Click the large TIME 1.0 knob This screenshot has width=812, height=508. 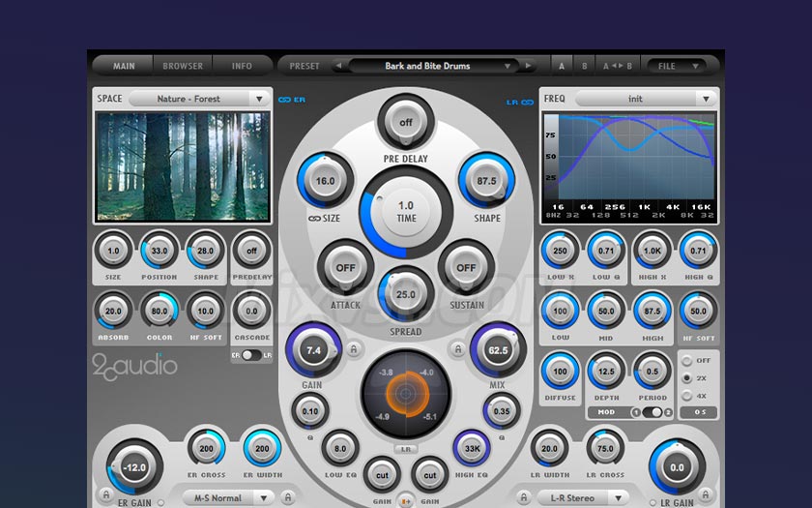[x=407, y=213]
